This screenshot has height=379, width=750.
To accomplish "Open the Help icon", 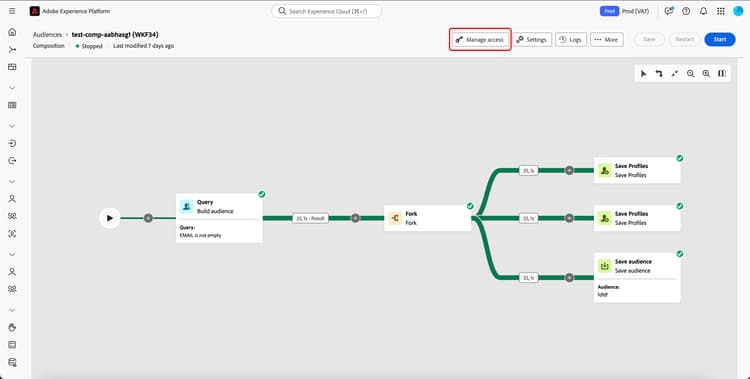I will pos(686,11).
